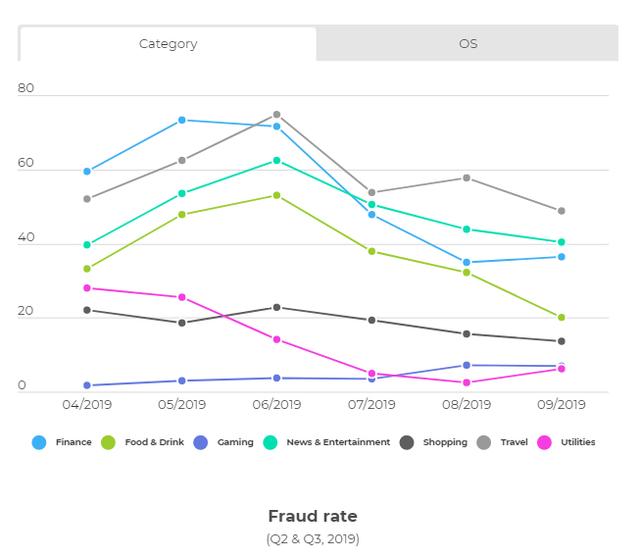Select the Food & Drink point at 09/2019
This screenshot has width=640, height=558.
coord(562,318)
